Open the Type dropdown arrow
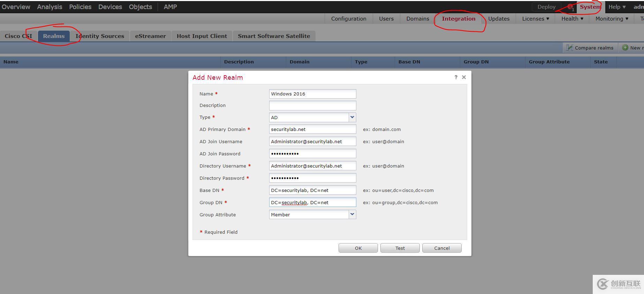The image size is (644, 294). point(352,117)
